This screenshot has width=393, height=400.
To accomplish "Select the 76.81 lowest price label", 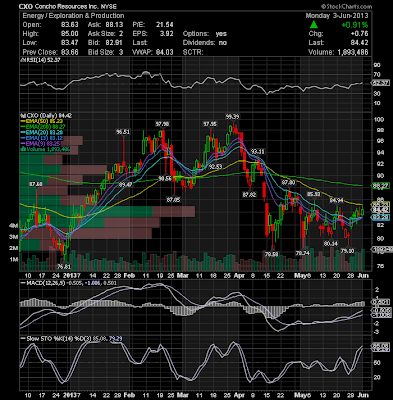I will (64, 266).
